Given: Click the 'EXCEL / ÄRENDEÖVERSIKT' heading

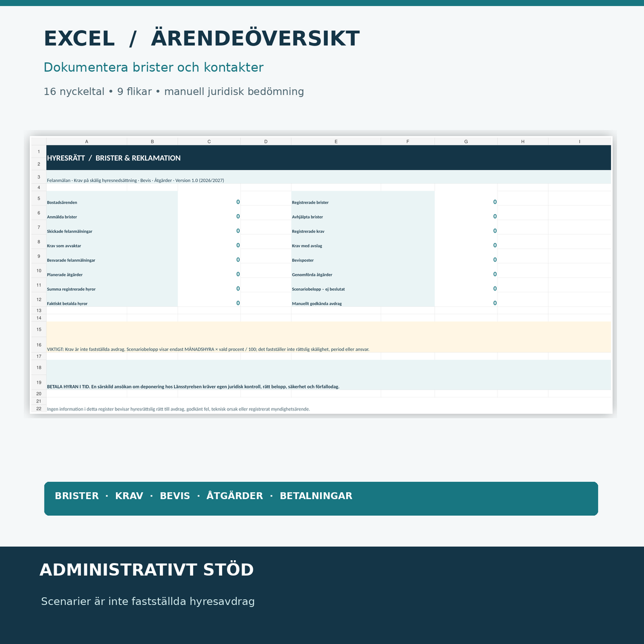Looking at the screenshot, I should [201, 39].
